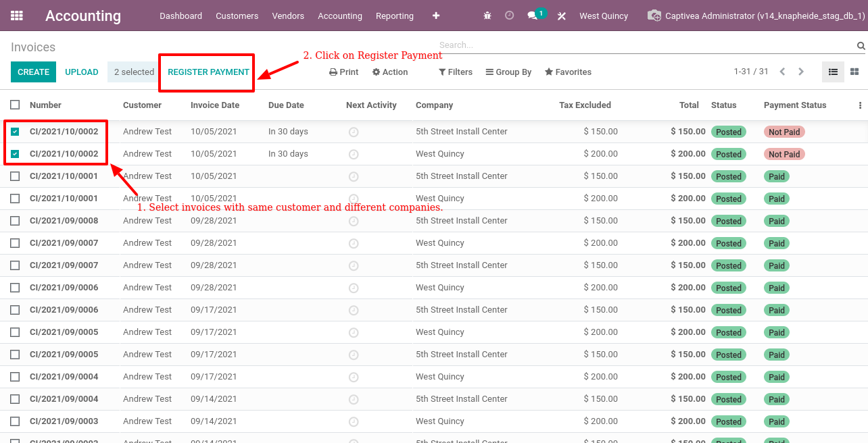The height and width of the screenshot is (443, 868).
Task: Click activity clock for CI/2021/09/0007 West Quincy row
Action: click(x=354, y=244)
